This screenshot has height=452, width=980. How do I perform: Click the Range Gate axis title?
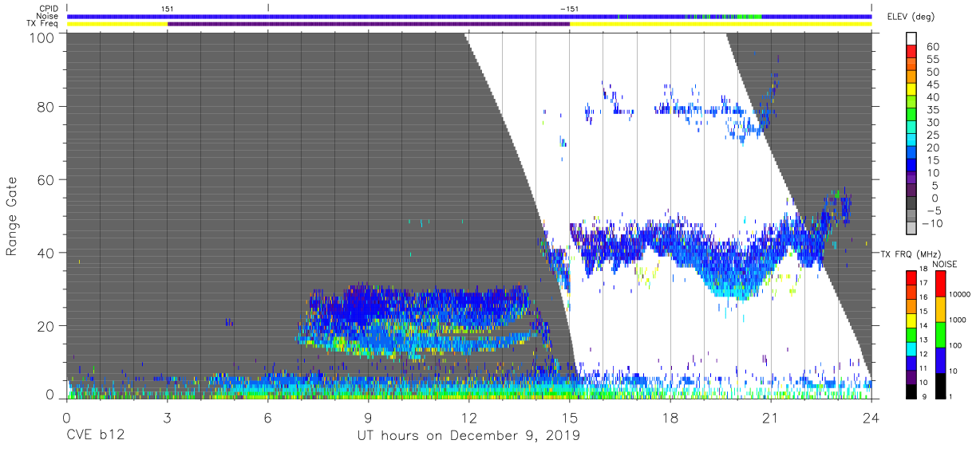12,216
